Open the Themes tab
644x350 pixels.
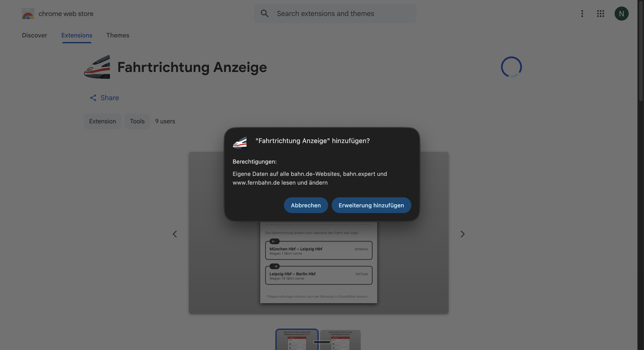coord(118,35)
